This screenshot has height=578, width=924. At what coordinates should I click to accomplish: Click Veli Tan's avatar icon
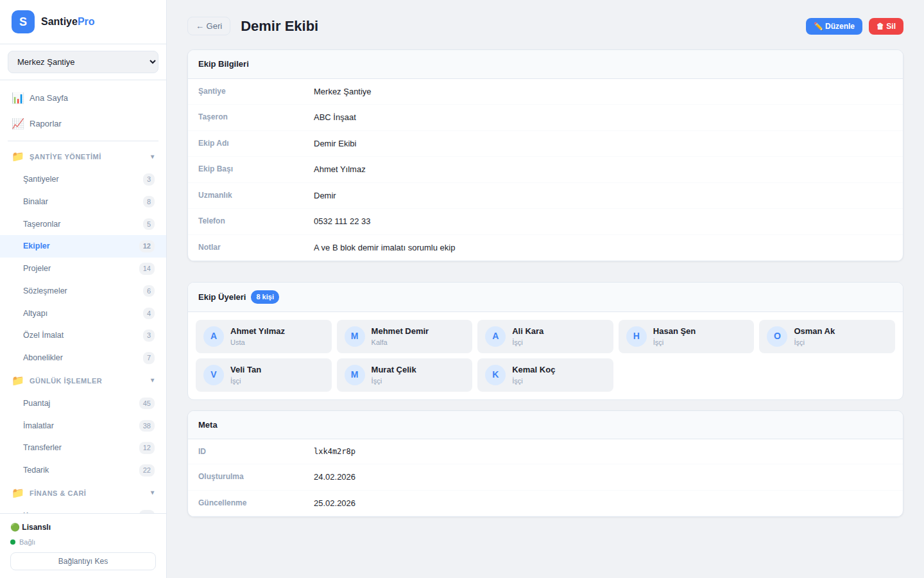pyautogui.click(x=214, y=375)
